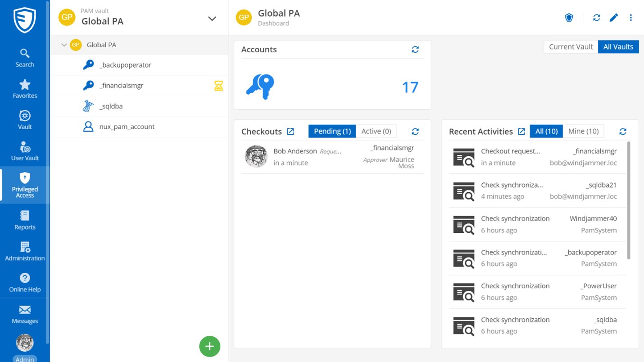Select the Pending checkouts tab

point(332,131)
